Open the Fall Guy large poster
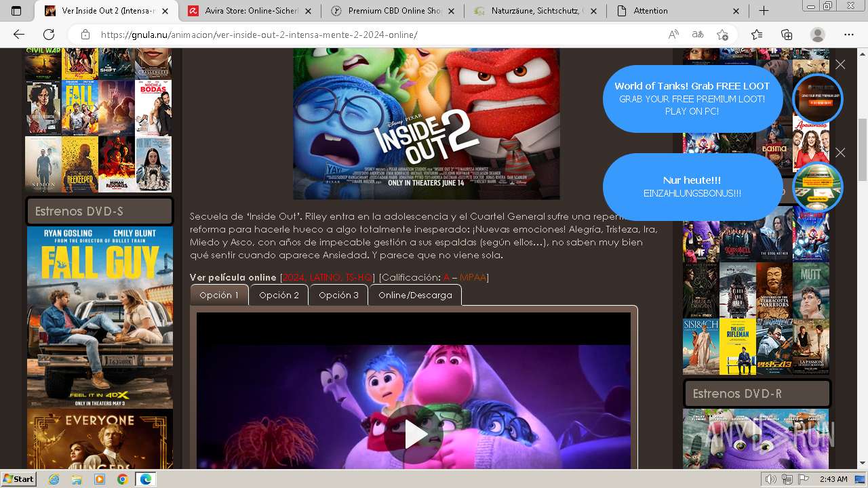Screen dimensions: 868x488 pos(100,317)
